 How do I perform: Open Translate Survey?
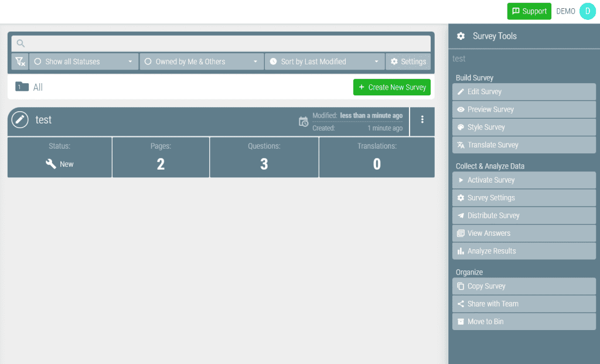point(524,145)
